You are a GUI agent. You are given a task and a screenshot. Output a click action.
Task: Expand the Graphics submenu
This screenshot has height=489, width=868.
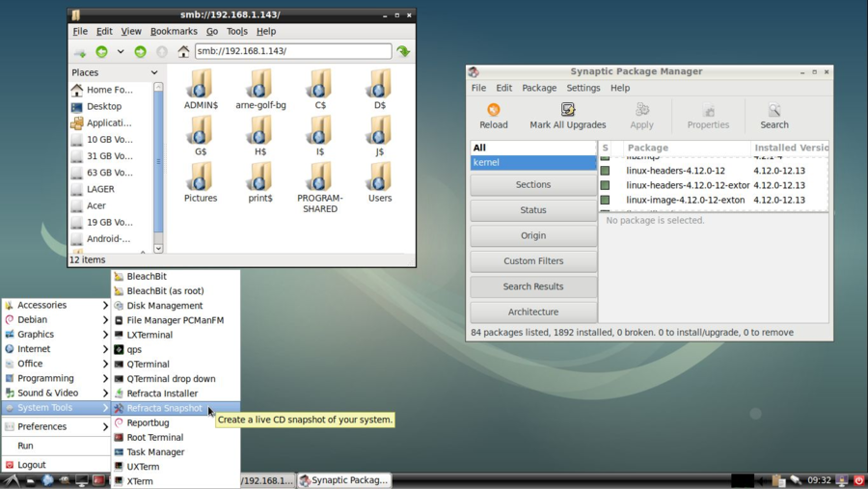[56, 335]
